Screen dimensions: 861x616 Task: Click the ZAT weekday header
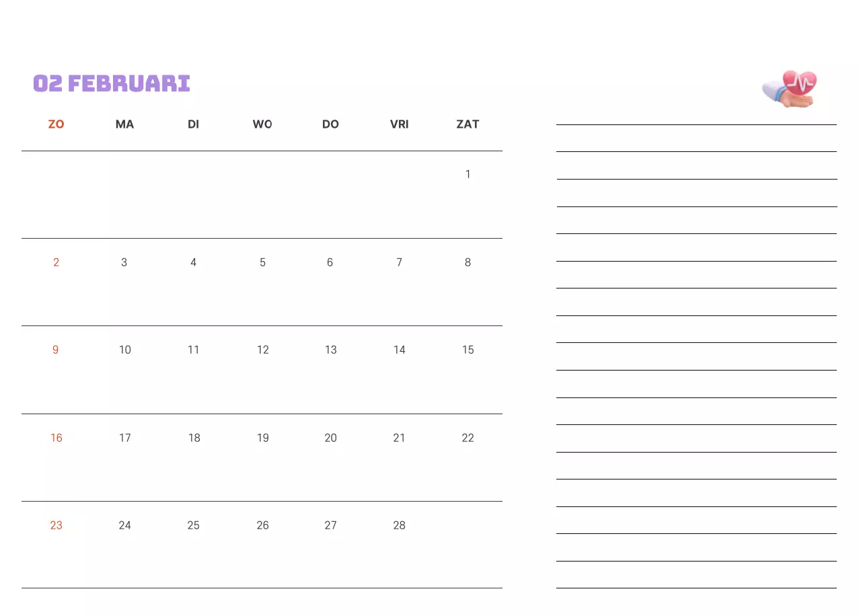[x=467, y=124]
